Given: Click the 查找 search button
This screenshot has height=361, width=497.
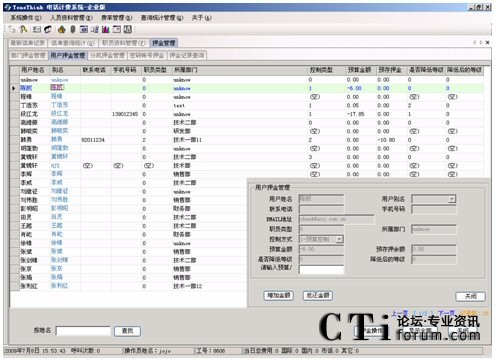Looking at the screenshot, I should (x=127, y=331).
